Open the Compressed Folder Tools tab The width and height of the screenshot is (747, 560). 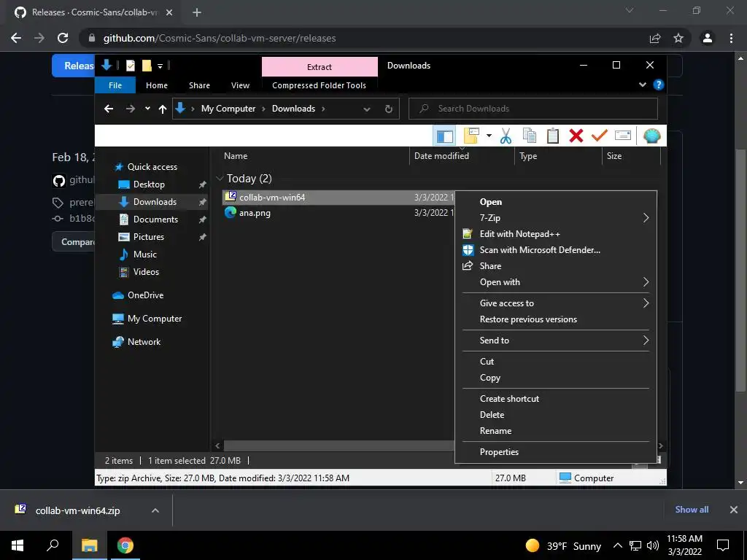(x=320, y=85)
